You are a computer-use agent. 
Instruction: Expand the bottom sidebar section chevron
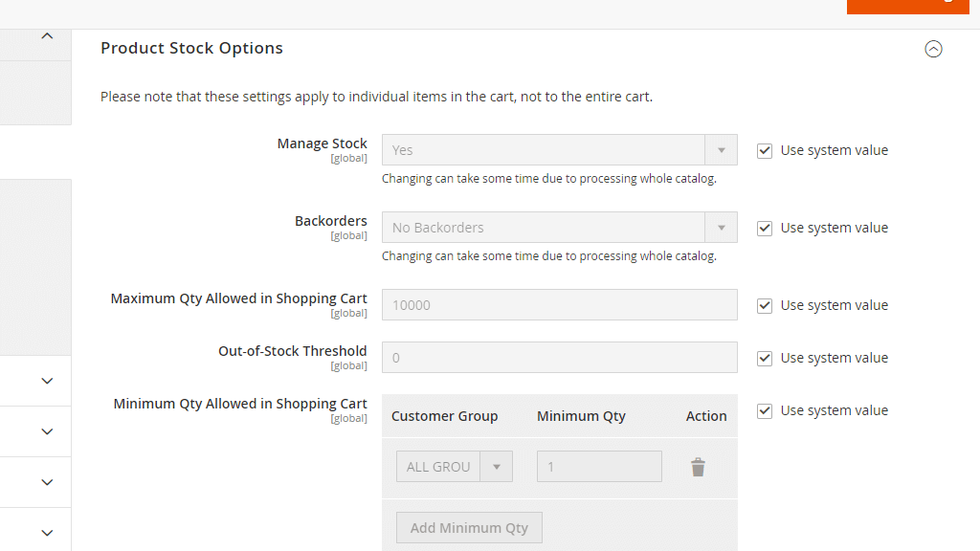47,533
